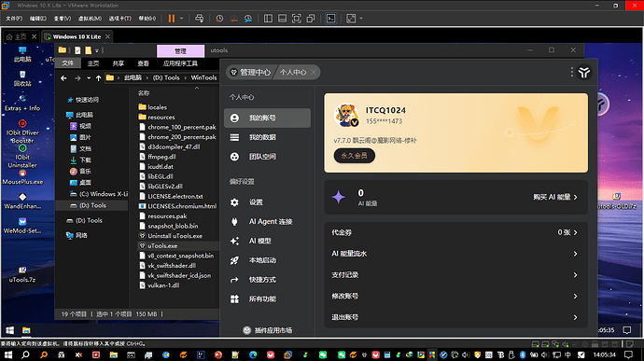Switch to the 主页 tab in VMware
Screen dimensions: 644x361
coord(21,36)
